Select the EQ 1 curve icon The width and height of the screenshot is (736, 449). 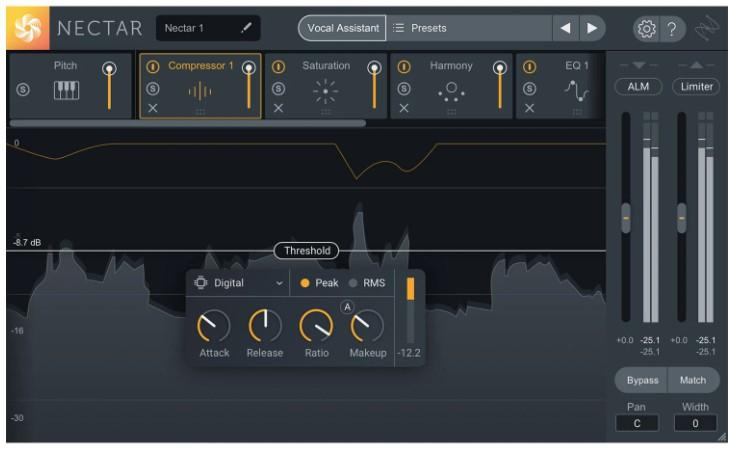click(576, 91)
